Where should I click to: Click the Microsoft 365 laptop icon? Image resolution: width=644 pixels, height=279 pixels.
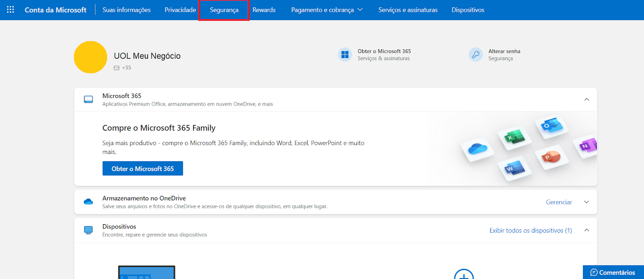(89, 100)
